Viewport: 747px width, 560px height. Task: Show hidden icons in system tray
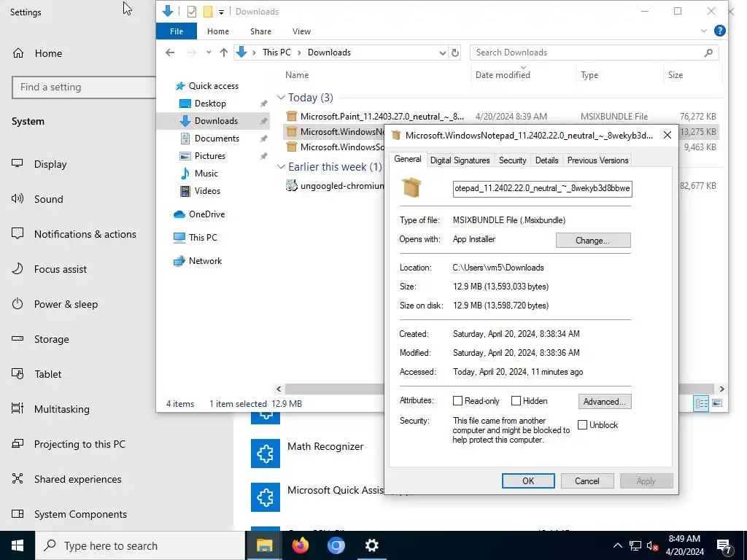coord(617,545)
